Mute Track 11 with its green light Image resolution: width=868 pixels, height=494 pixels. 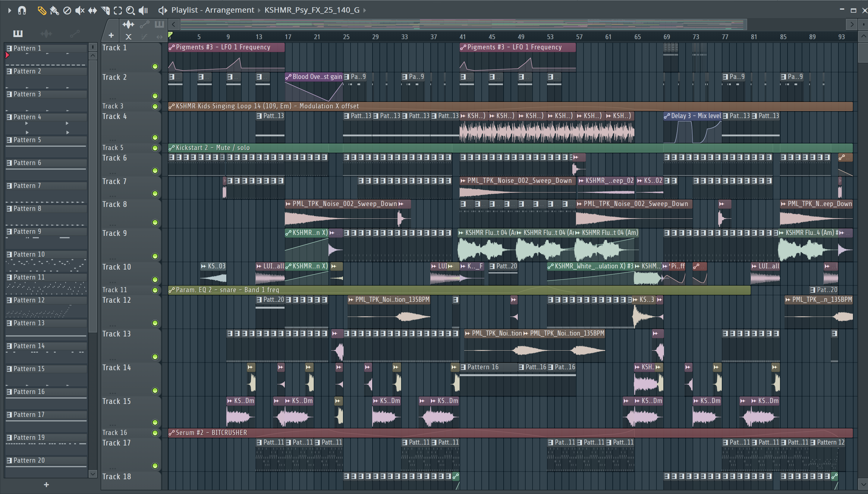pyautogui.click(x=155, y=290)
